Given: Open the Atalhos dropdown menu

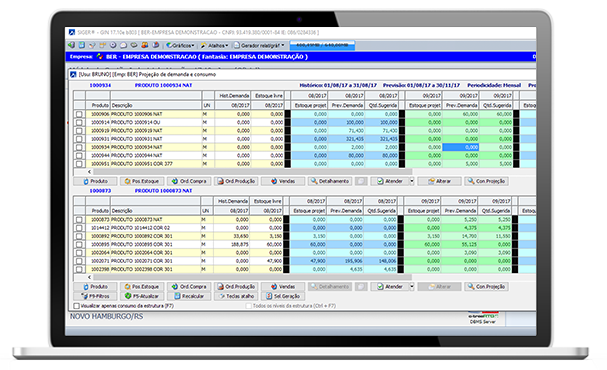Looking at the screenshot, I should [215, 45].
